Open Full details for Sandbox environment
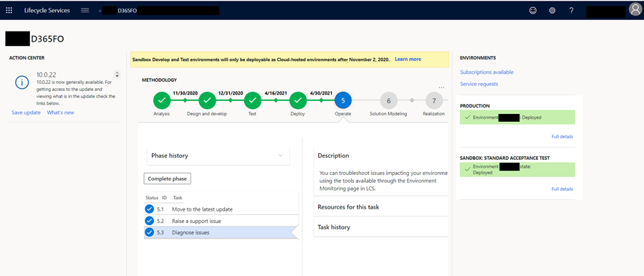 coord(562,189)
